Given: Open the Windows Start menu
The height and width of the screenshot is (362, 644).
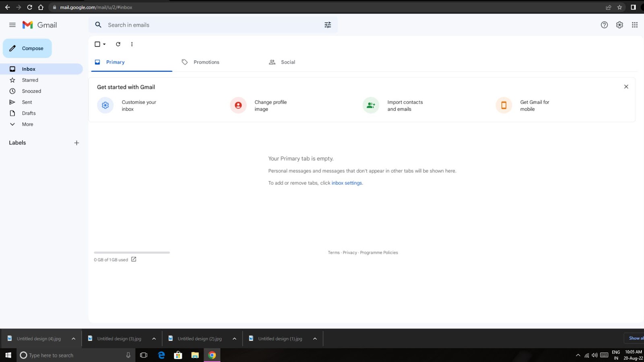Looking at the screenshot, I should click(x=8, y=355).
